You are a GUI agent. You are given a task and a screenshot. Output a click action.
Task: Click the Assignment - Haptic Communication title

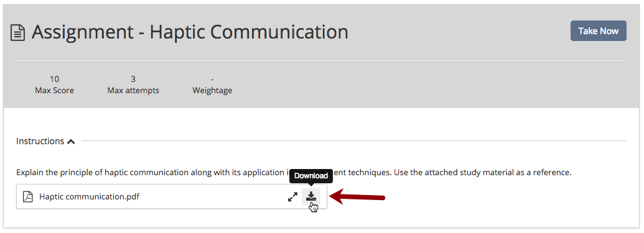point(190,32)
